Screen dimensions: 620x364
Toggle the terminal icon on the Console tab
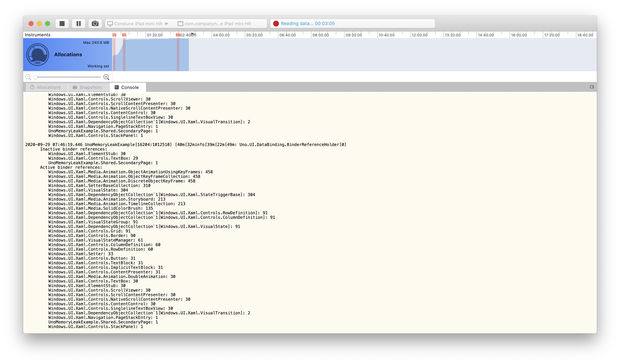coord(117,87)
